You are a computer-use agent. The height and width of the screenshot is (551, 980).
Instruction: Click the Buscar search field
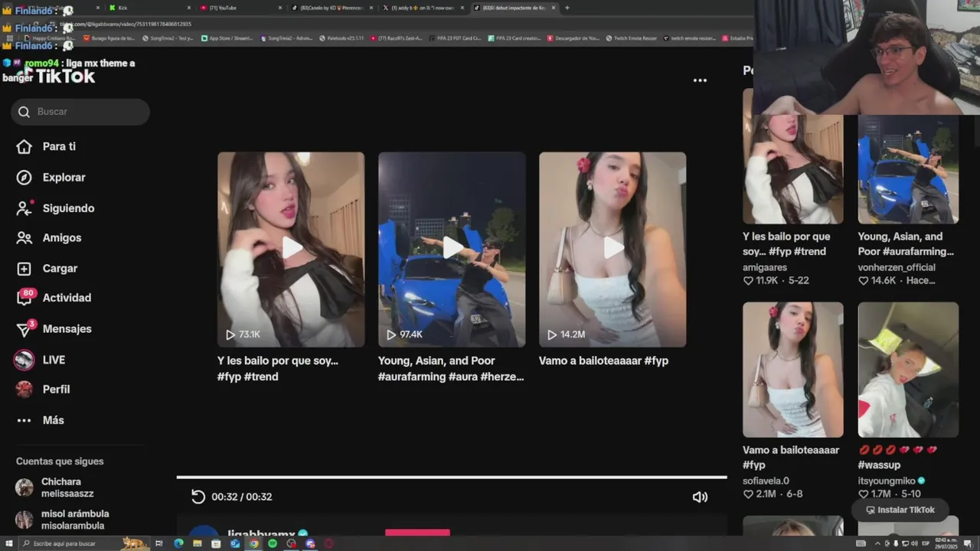coord(80,112)
